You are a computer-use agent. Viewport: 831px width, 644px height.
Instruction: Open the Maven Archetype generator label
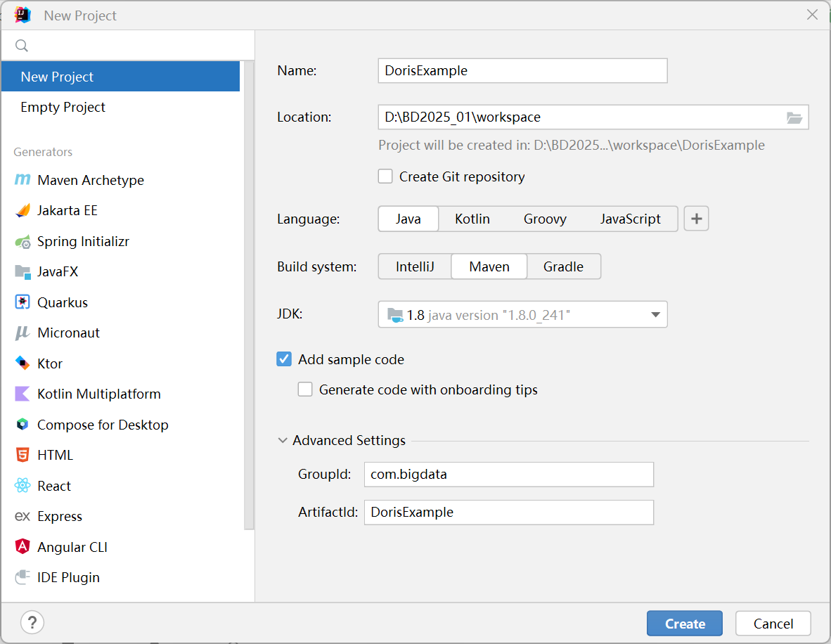tap(91, 180)
